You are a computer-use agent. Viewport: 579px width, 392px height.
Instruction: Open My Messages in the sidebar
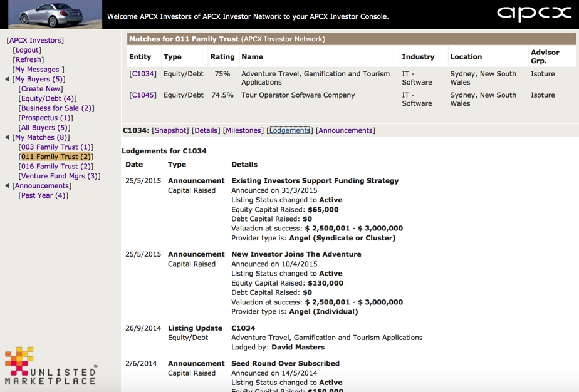click(37, 70)
